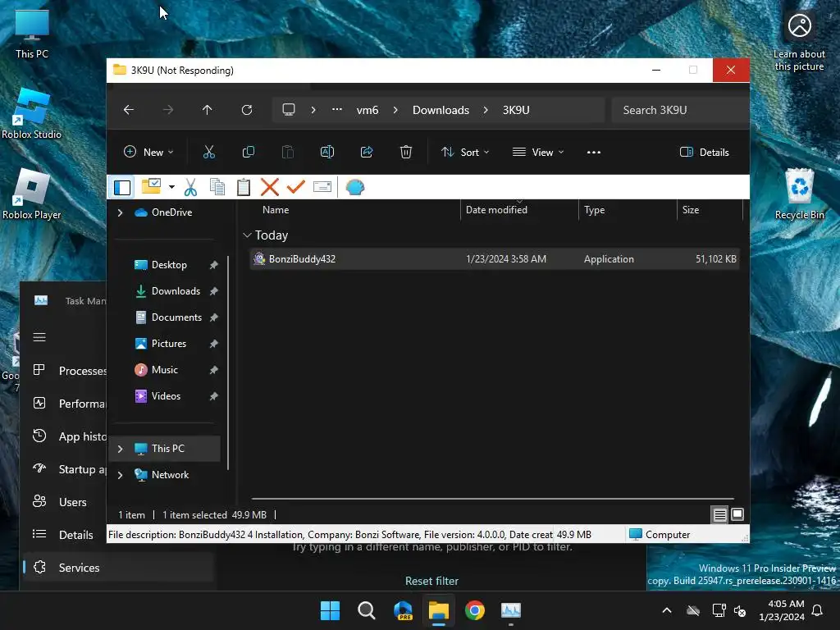The width and height of the screenshot is (840, 630).
Task: Rename the selected file
Action: pos(326,152)
